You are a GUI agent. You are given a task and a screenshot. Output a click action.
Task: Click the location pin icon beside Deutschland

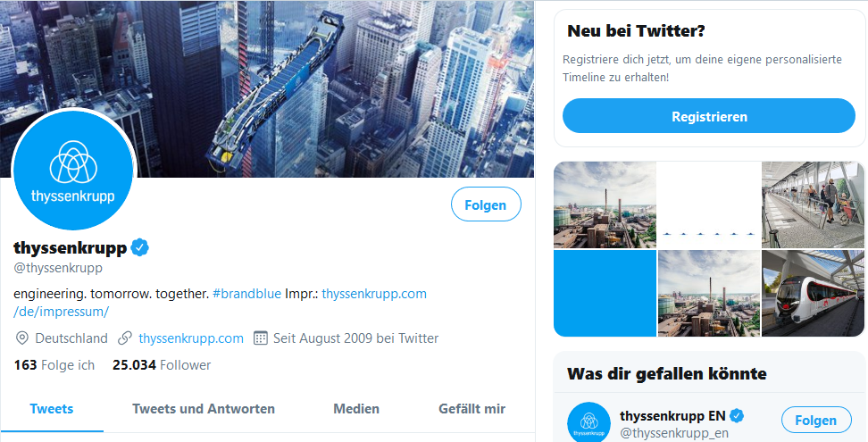[x=21, y=338]
